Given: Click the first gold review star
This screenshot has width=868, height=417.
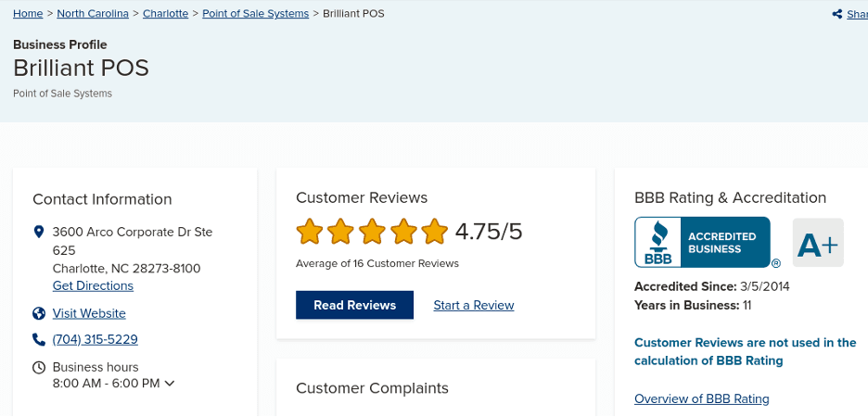Looking at the screenshot, I should [309, 232].
